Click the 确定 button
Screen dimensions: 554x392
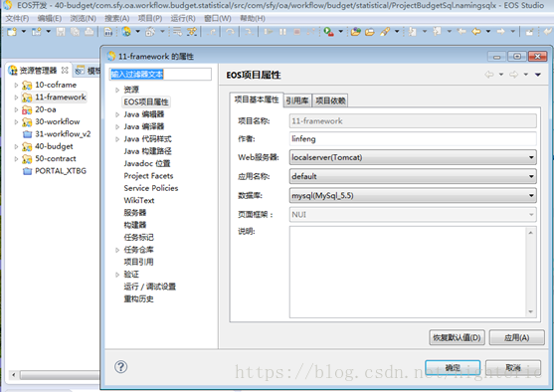coord(453,368)
